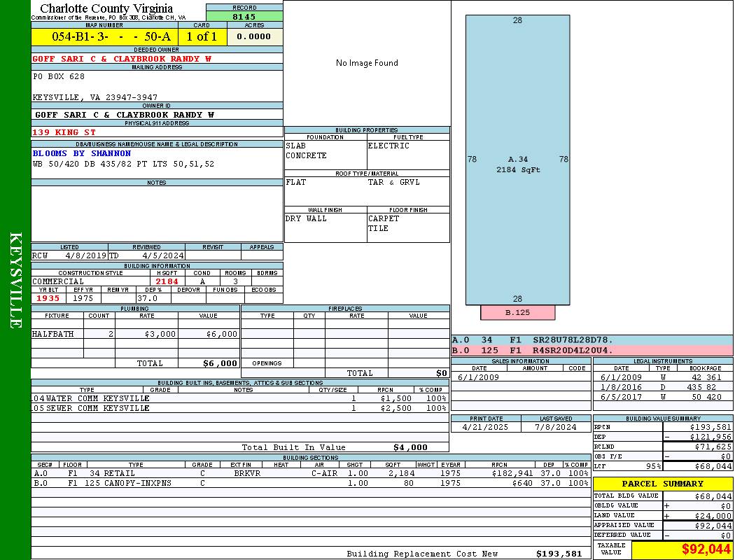
Task: Click the green record number 8145
Action: [x=244, y=16]
